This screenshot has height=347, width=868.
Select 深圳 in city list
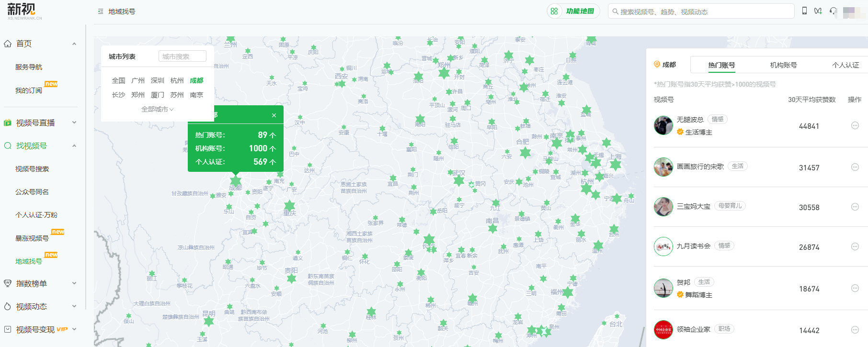point(158,80)
